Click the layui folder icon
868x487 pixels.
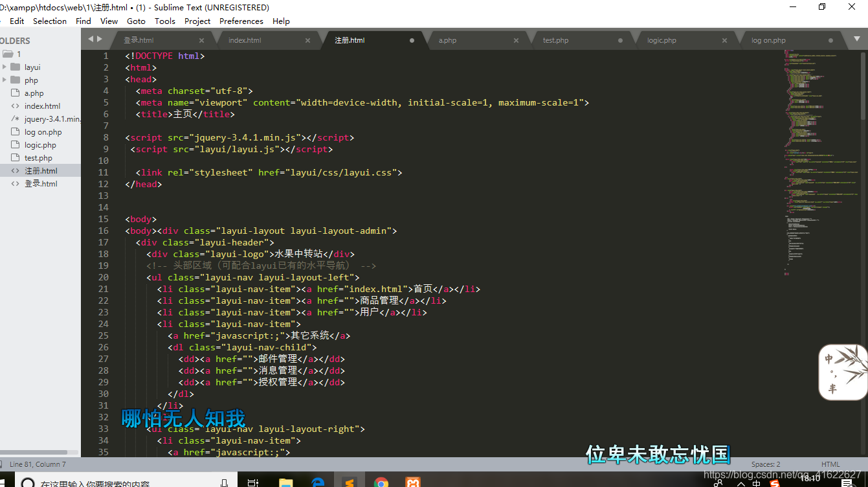tap(16, 67)
